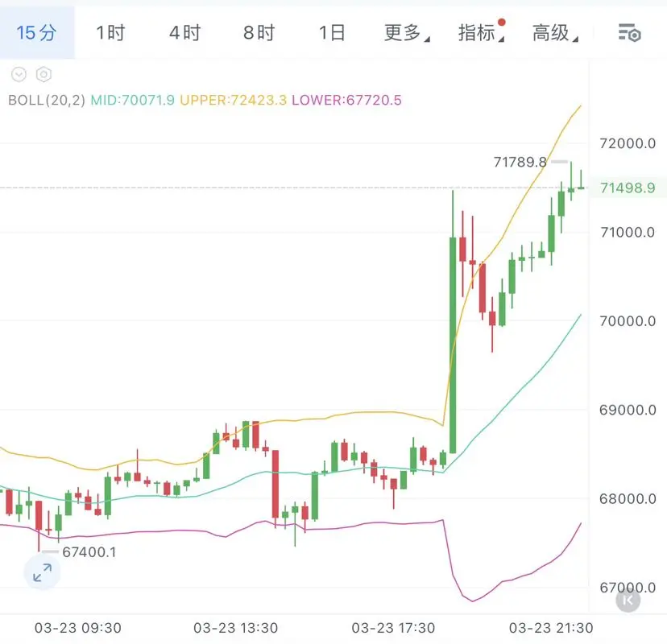Screen dimensions: 667x644
Task: Click the 72000.0 price axis label
Action: (x=628, y=143)
